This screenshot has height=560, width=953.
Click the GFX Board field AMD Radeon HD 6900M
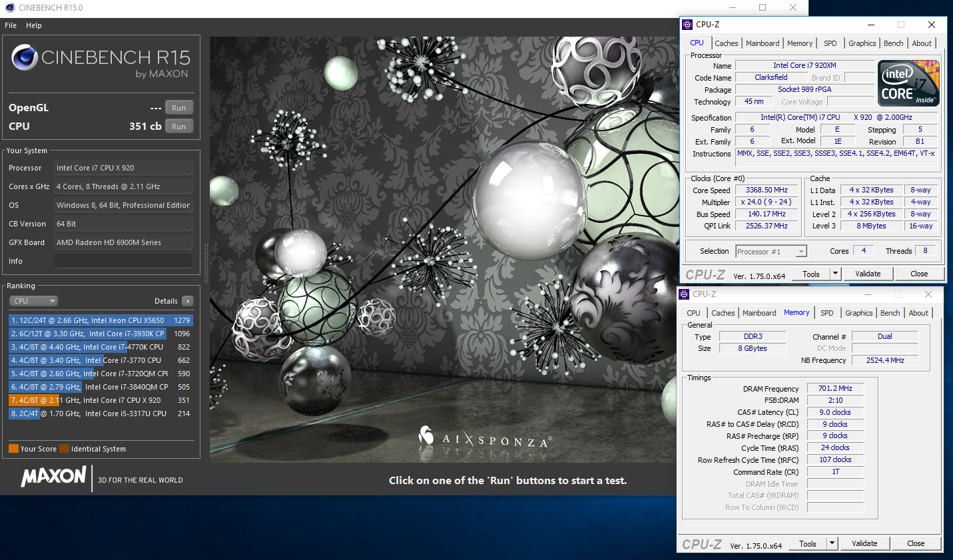123,242
